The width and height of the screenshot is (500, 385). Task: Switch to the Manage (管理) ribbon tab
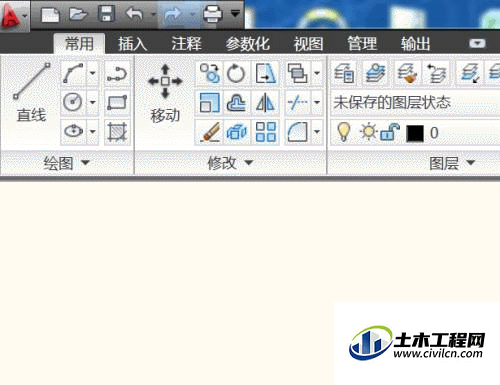point(362,44)
